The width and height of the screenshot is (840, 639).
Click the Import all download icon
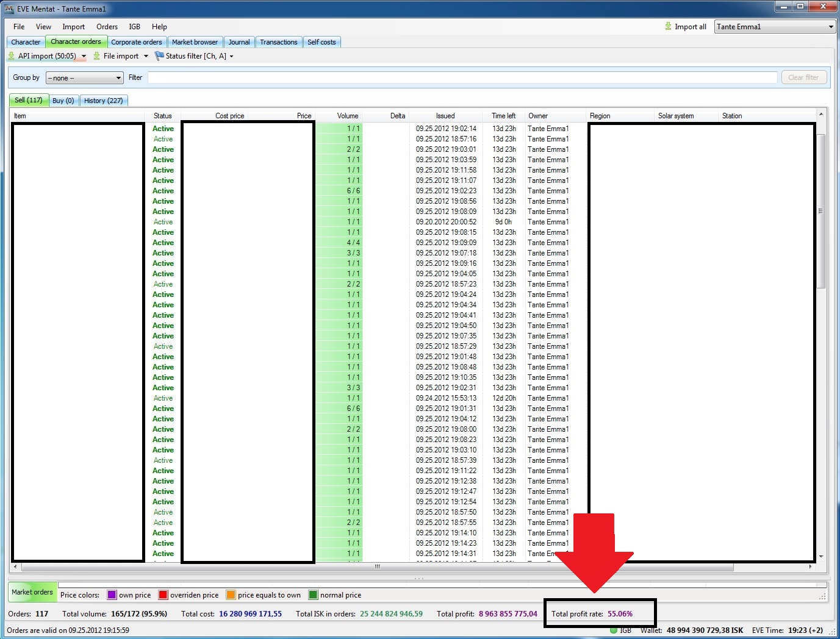pyautogui.click(x=668, y=27)
